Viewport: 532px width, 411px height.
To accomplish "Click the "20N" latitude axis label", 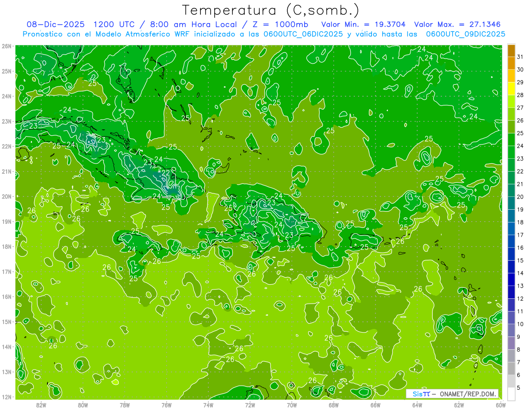I will [x=7, y=196].
